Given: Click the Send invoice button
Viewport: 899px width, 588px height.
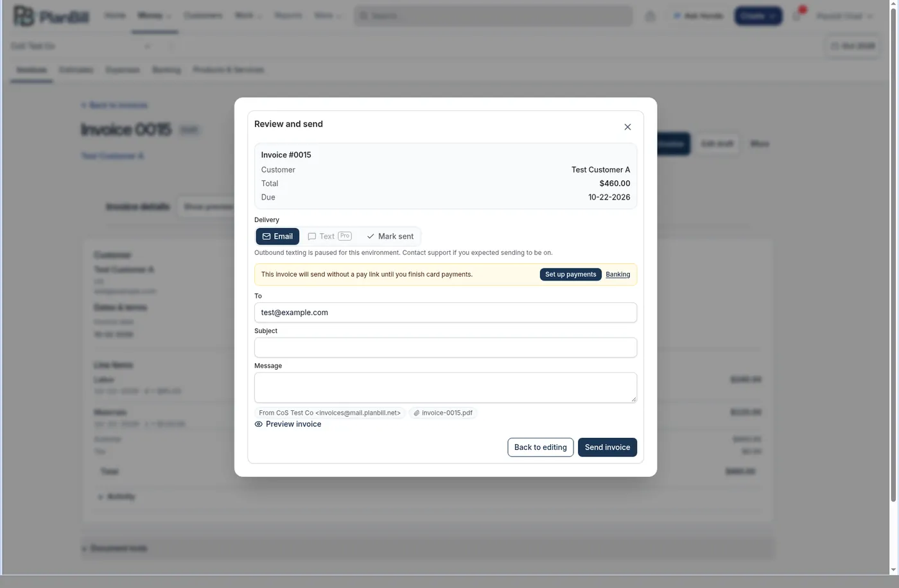Looking at the screenshot, I should click(x=607, y=447).
